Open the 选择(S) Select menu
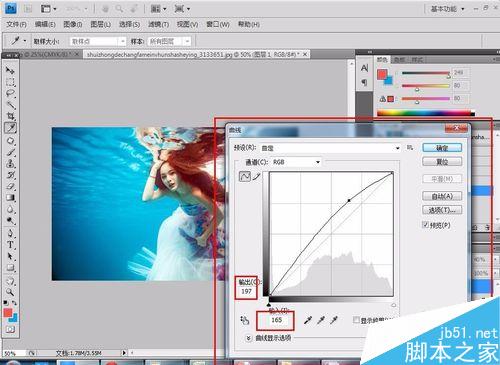 coord(129,24)
